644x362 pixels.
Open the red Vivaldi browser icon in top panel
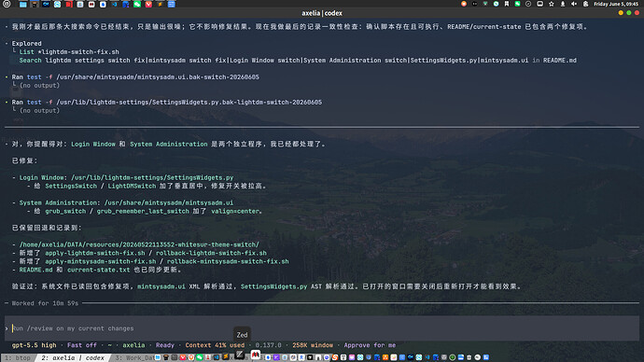[148, 4]
